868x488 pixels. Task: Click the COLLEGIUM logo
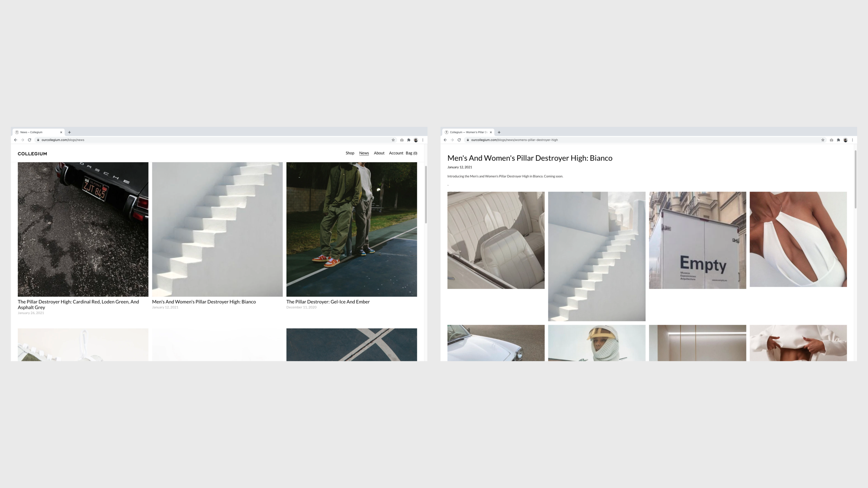(x=32, y=154)
